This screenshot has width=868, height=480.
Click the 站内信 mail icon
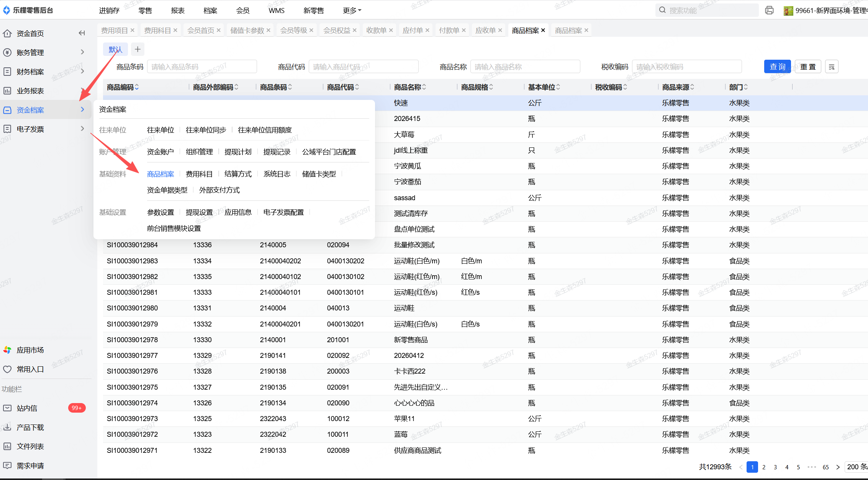click(x=7, y=408)
